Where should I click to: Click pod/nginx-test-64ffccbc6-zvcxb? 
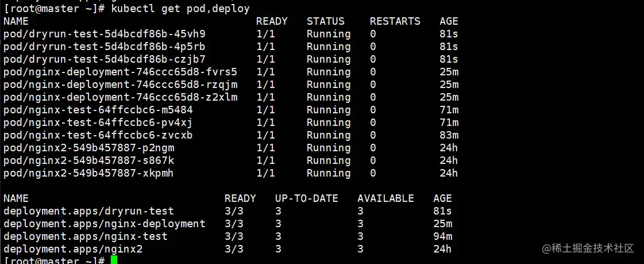tap(98, 135)
